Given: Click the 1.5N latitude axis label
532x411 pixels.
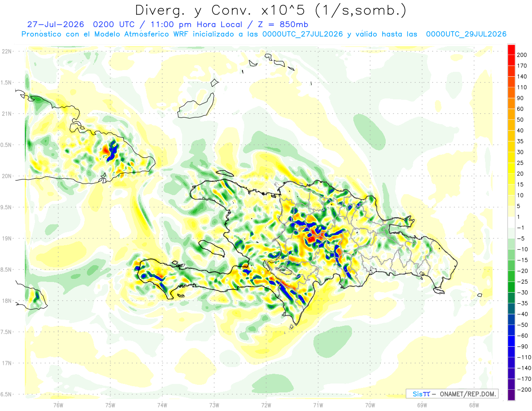Looking at the screenshot, I should 7,82.
